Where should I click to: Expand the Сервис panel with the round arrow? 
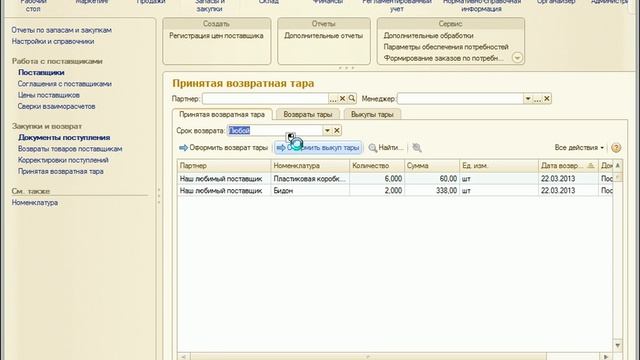tap(517, 58)
